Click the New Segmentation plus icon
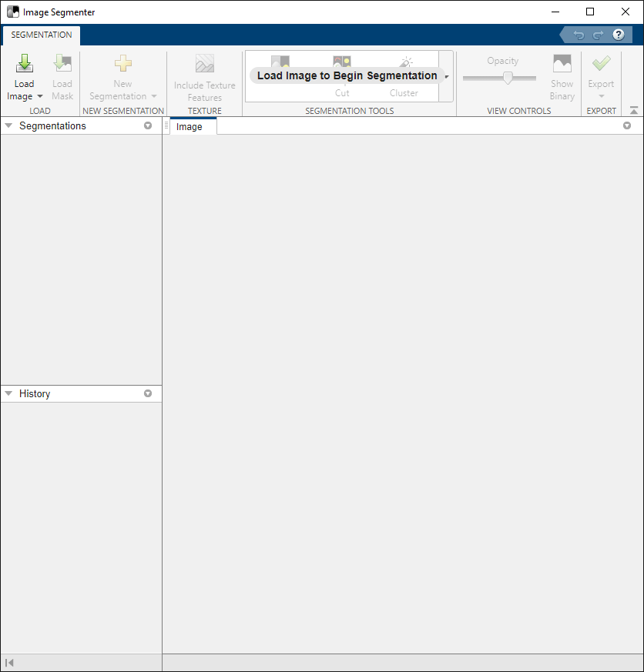 [123, 63]
